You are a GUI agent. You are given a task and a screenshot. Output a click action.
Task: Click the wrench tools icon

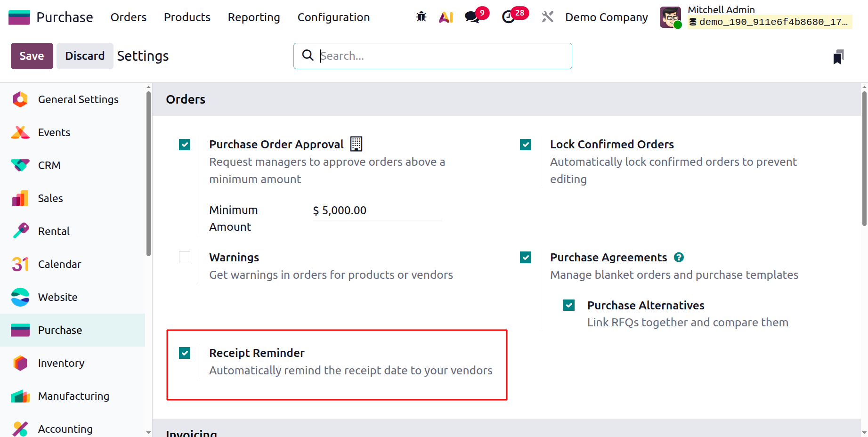[x=547, y=17]
